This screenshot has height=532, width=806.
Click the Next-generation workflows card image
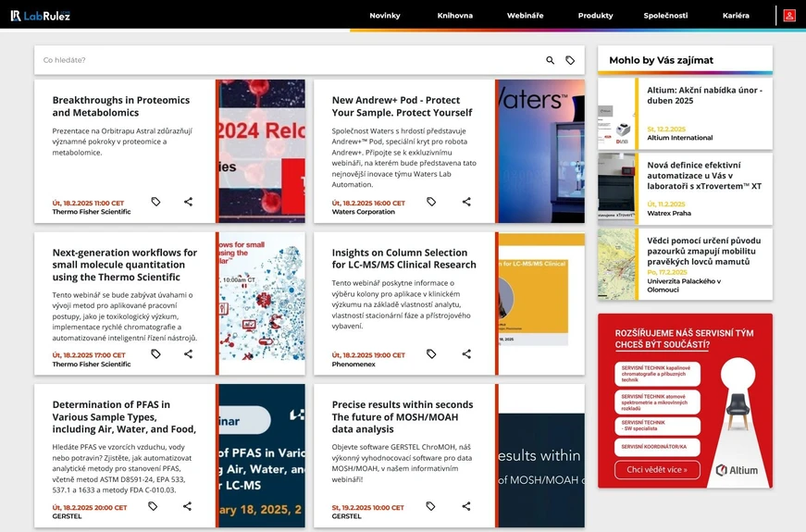point(262,303)
